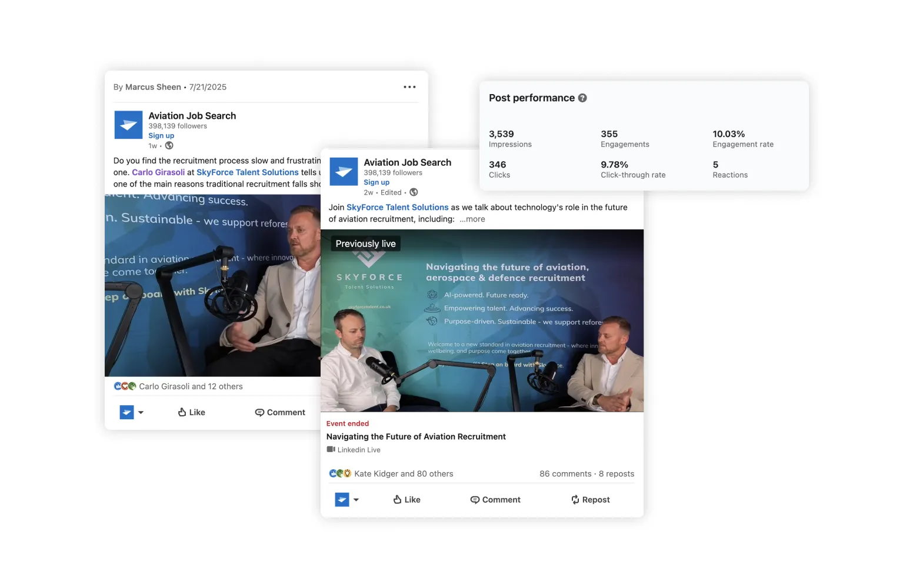Open SkyForce Talent Solutions link in the back post
The image size is (913, 588).
click(248, 172)
